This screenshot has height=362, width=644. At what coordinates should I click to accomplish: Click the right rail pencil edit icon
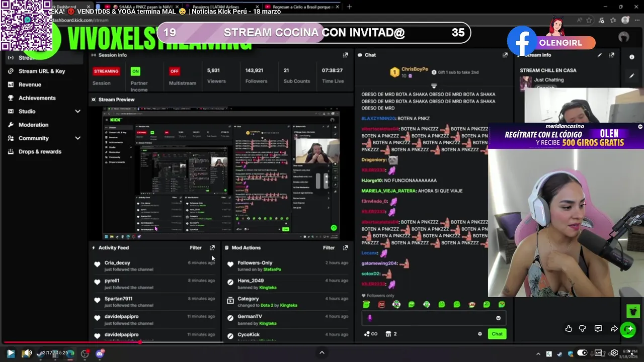pyautogui.click(x=631, y=76)
